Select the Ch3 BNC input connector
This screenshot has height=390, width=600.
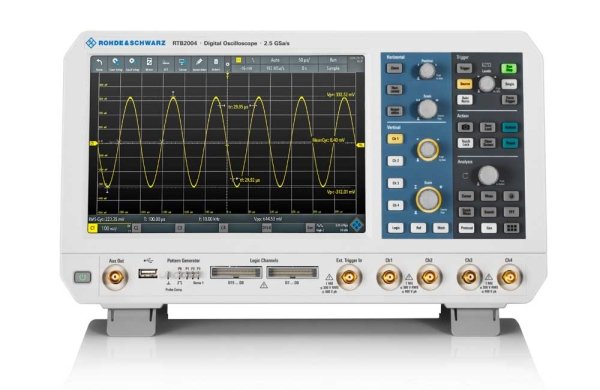click(469, 277)
